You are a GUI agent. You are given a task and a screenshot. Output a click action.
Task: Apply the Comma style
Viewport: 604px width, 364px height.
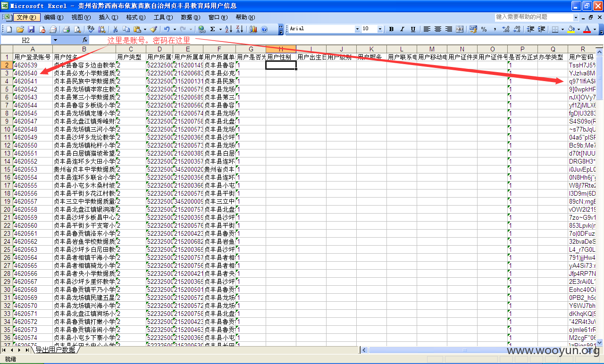click(495, 29)
